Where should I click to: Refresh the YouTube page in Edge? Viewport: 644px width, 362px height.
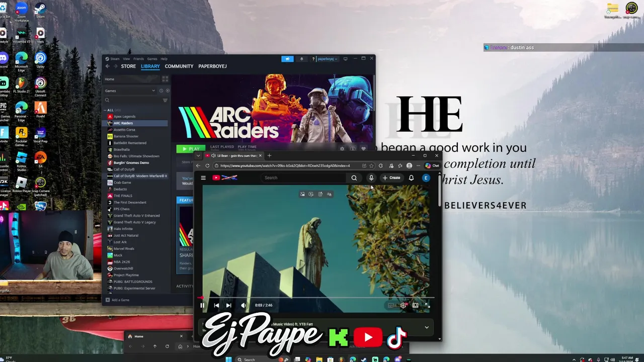(207, 165)
